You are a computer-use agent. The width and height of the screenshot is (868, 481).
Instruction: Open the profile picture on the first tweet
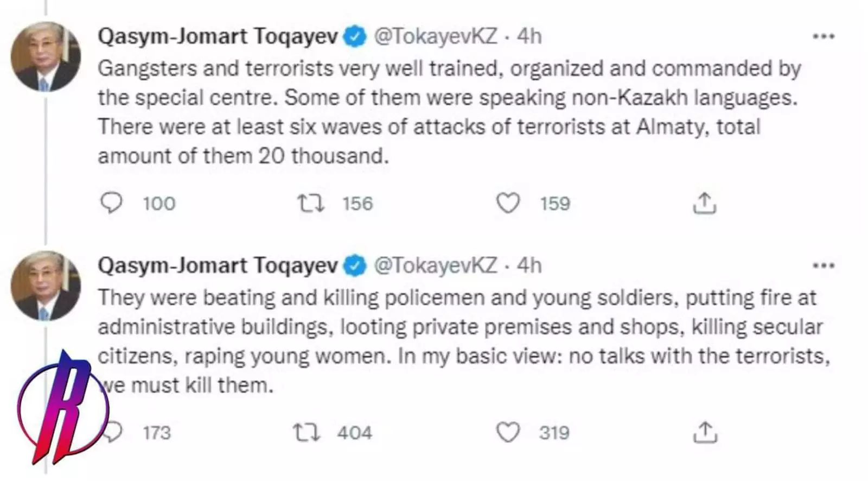tap(46, 56)
